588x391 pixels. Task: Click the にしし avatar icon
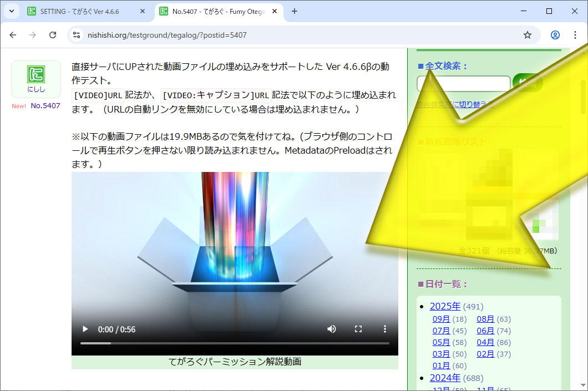(x=36, y=74)
